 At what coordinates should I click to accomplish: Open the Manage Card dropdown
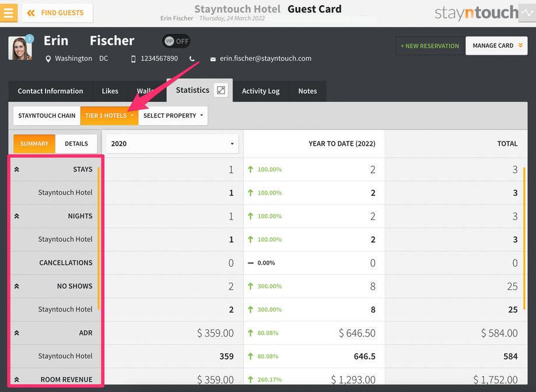click(x=496, y=46)
